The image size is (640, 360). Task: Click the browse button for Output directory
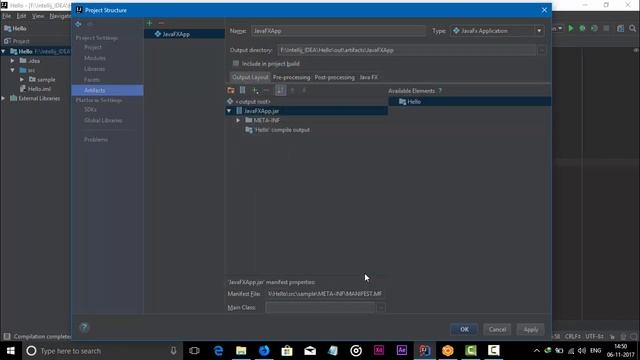tap(542, 50)
